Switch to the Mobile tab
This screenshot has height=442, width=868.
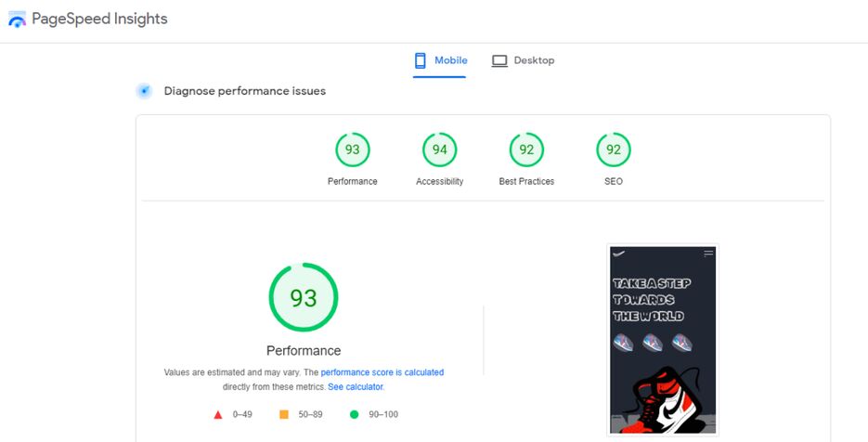point(440,61)
